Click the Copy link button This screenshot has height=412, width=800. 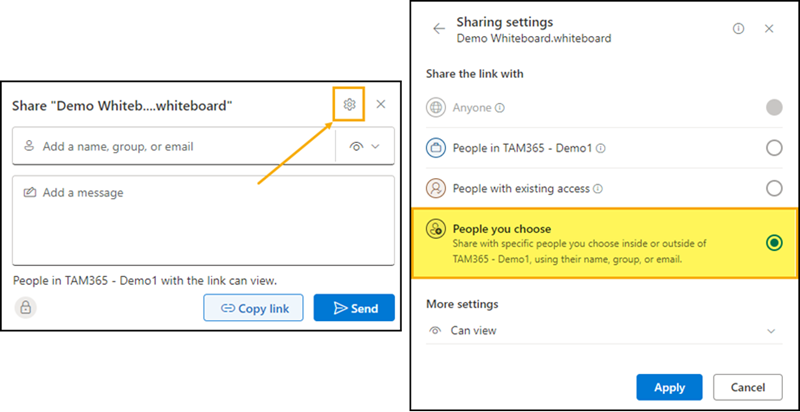pyautogui.click(x=253, y=308)
